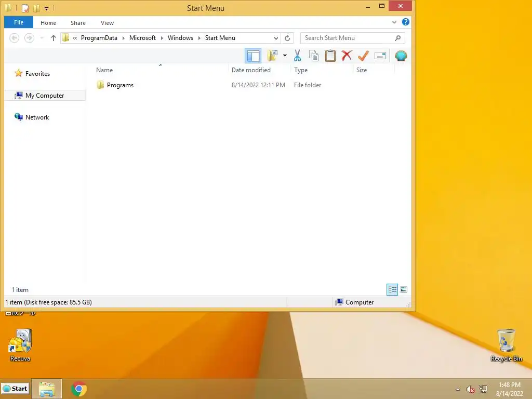Screen dimensions: 532x399
Task: Sort by Size column header
Action: tap(362, 70)
